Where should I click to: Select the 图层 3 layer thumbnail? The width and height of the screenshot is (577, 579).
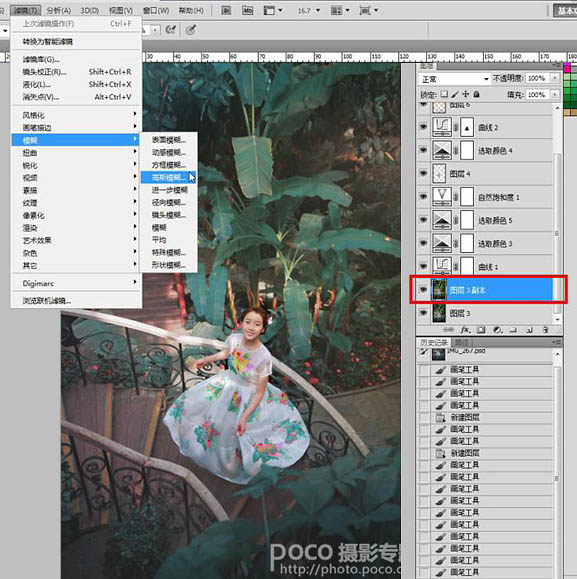[x=439, y=313]
